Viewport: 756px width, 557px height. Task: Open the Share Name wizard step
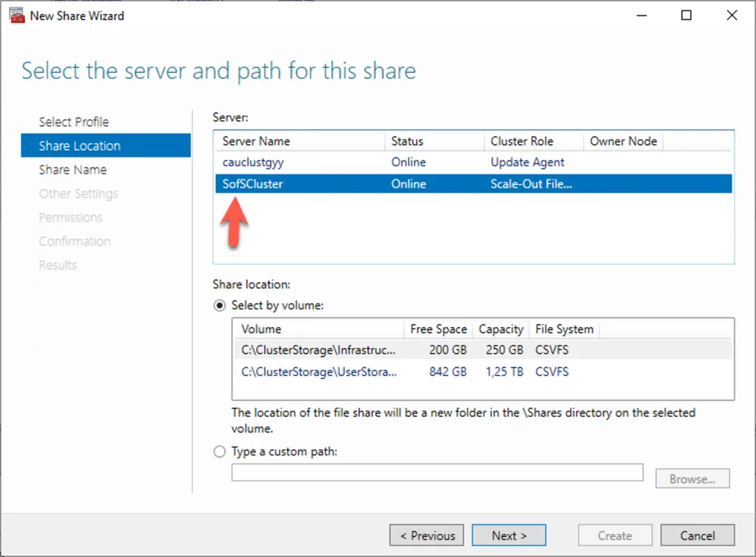click(72, 170)
